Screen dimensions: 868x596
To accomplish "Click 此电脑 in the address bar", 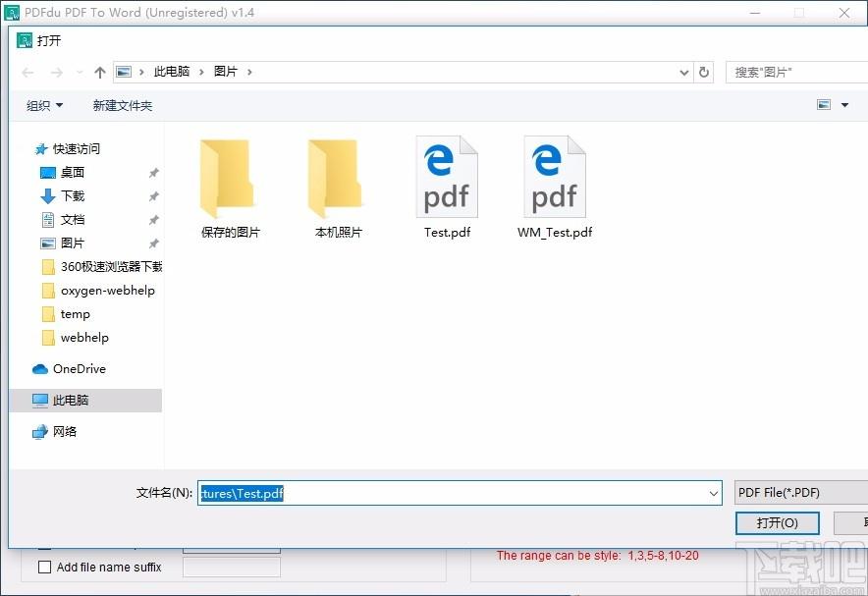I will [x=172, y=72].
